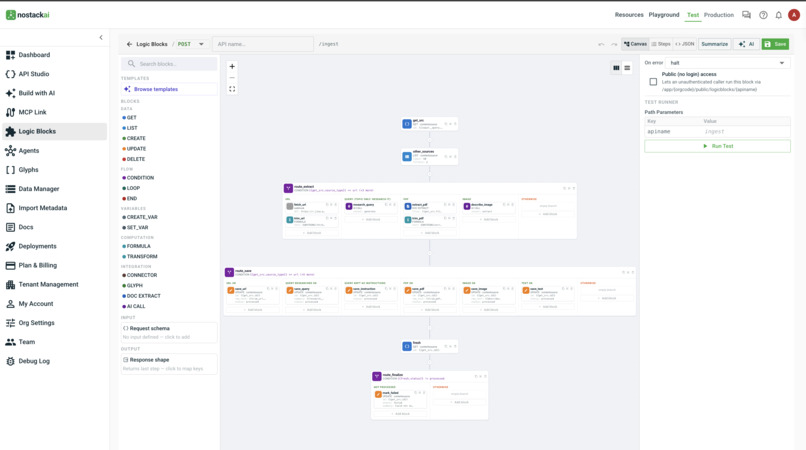Screen dimensions: 806x450
Task: Open the notifications bell
Action: click(x=778, y=15)
